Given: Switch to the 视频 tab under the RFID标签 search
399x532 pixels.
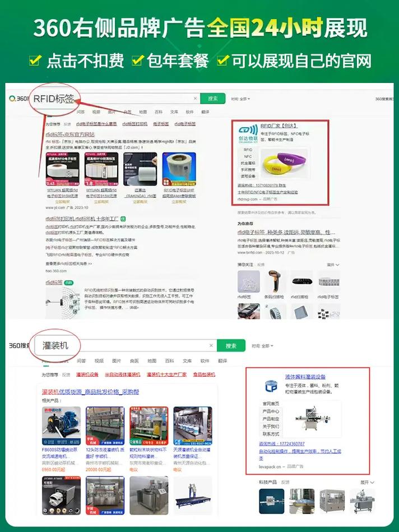Looking at the screenshot, I should pos(96,112).
